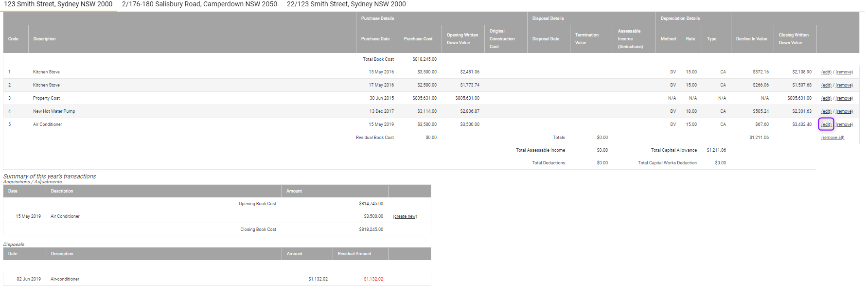This screenshot has height=300, width=868.
Task: Switch to 22/123 Smith Street, Sydney tab
Action: click(x=346, y=4)
